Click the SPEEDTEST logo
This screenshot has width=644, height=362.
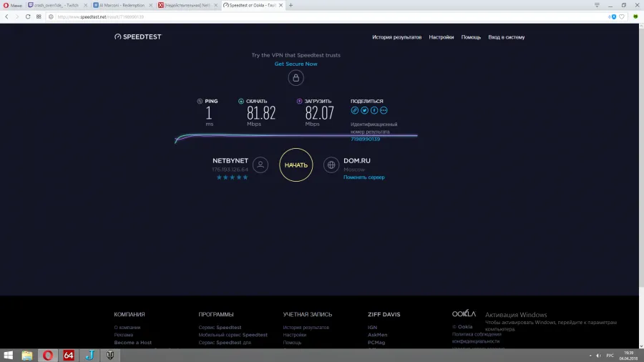[x=138, y=37]
